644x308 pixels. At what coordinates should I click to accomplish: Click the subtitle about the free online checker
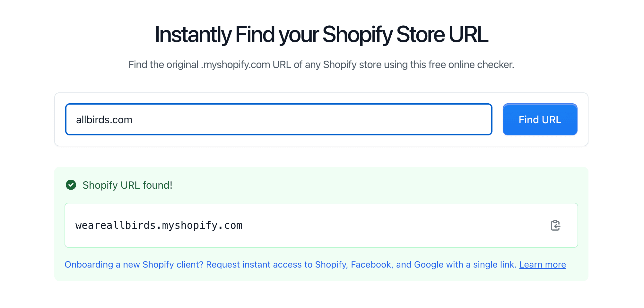[x=321, y=64]
